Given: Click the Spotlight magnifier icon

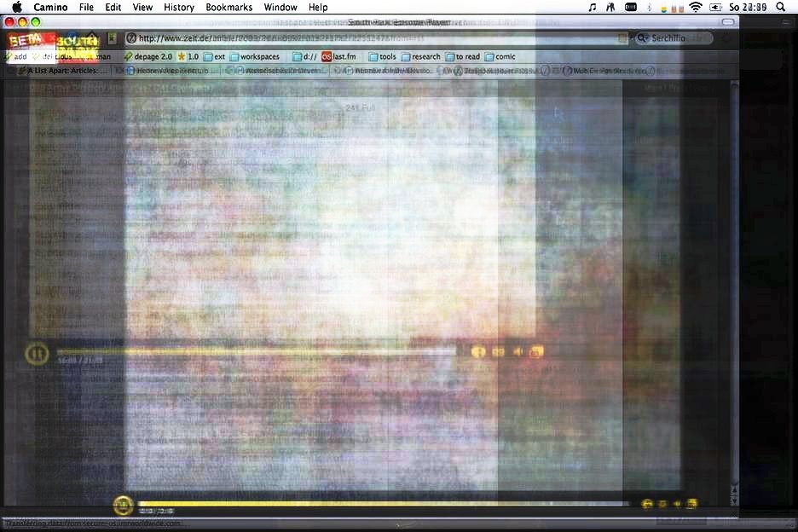Looking at the screenshot, I should click(x=781, y=7).
